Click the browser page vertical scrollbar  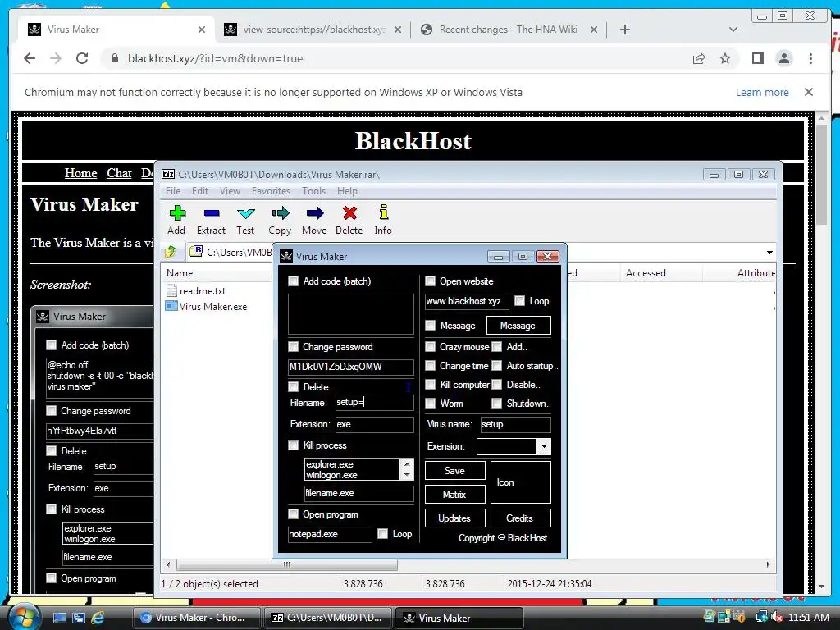coord(822,174)
